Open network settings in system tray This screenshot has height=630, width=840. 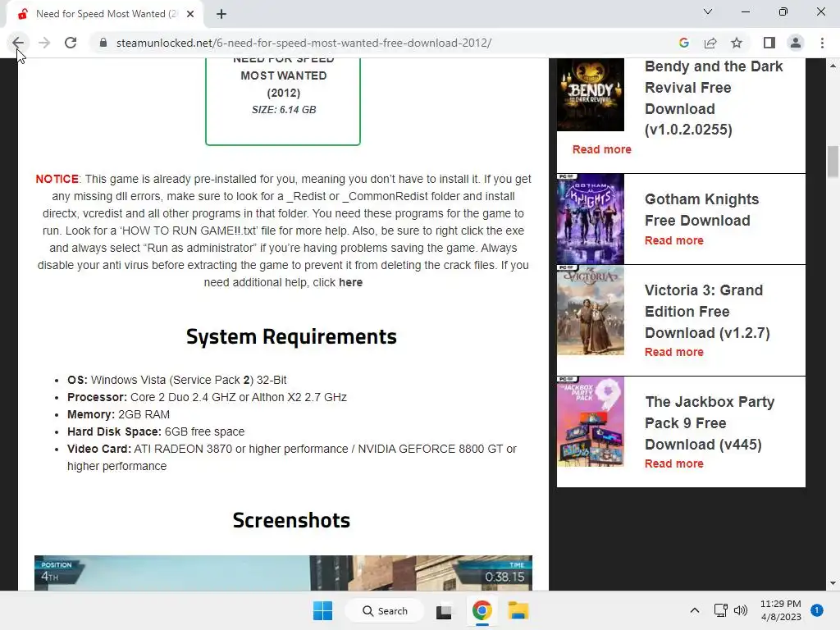click(720, 610)
